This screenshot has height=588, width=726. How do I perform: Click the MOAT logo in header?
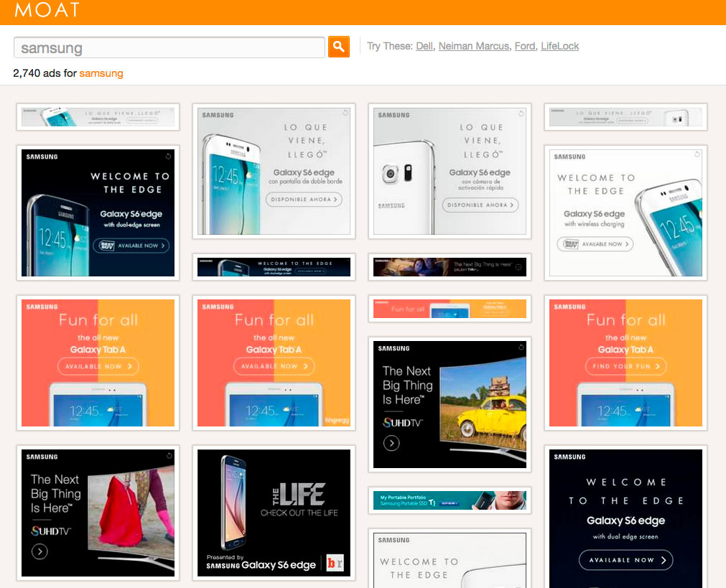pyautogui.click(x=47, y=10)
